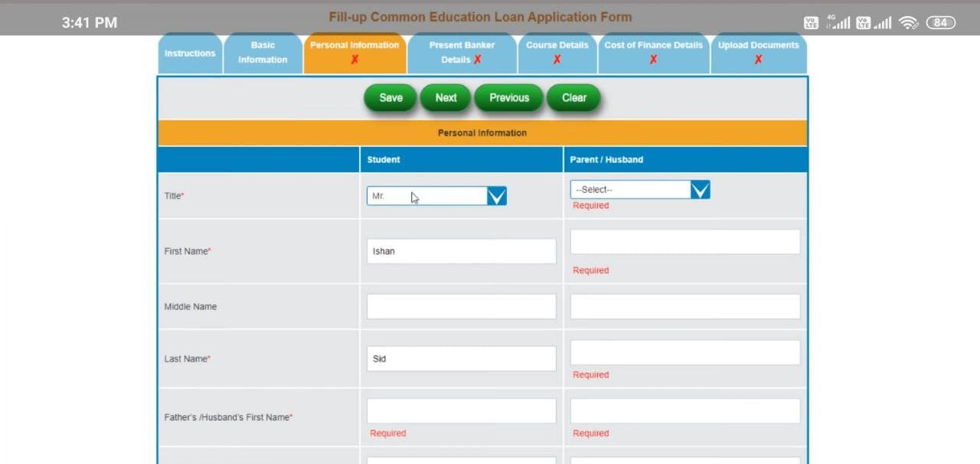980x464 pixels.
Task: Click the orange Personal Information section header
Action: point(482,132)
